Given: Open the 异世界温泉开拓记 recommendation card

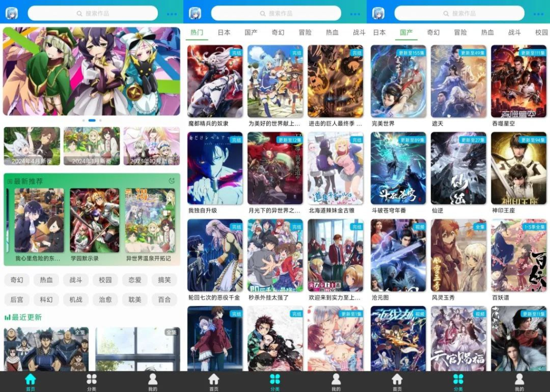Looking at the screenshot, I should (150, 225).
